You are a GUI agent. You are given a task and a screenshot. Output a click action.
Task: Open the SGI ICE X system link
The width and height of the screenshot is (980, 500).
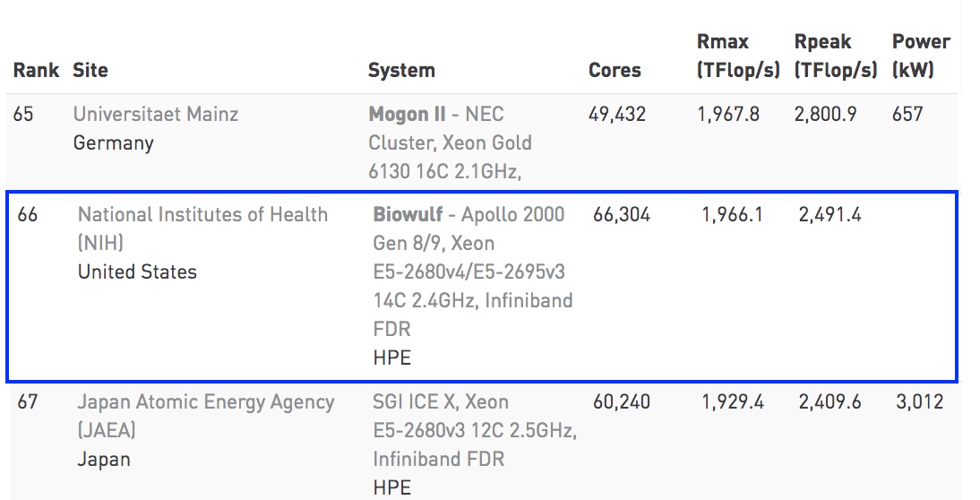(438, 402)
